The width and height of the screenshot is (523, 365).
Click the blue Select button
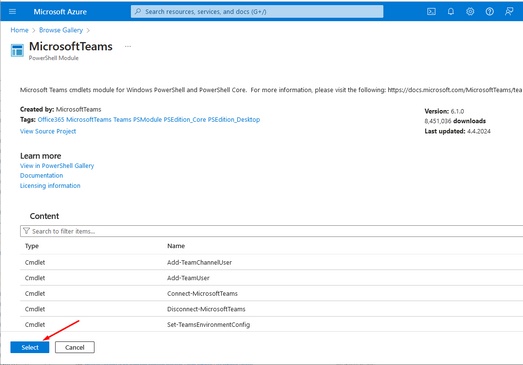pyautogui.click(x=30, y=347)
